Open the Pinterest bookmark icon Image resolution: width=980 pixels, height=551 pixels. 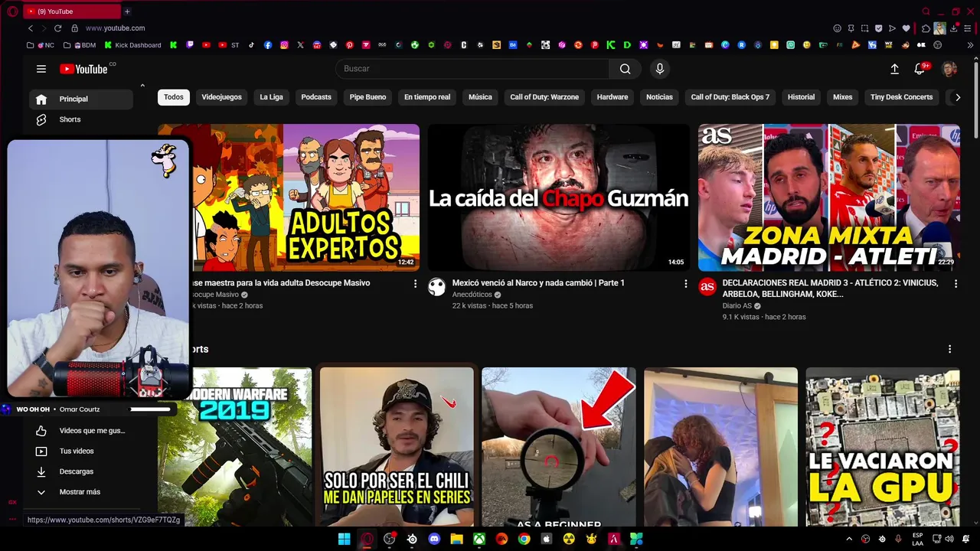tap(349, 45)
